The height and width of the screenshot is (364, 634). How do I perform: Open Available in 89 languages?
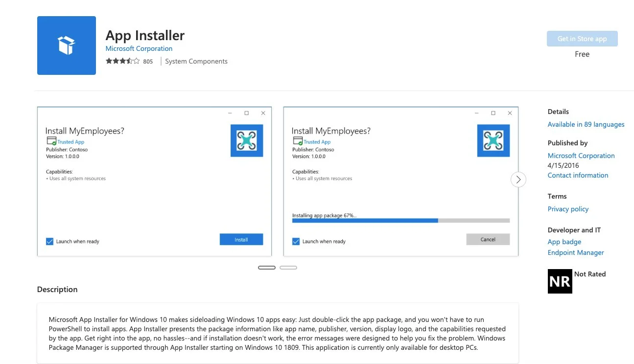tap(586, 124)
